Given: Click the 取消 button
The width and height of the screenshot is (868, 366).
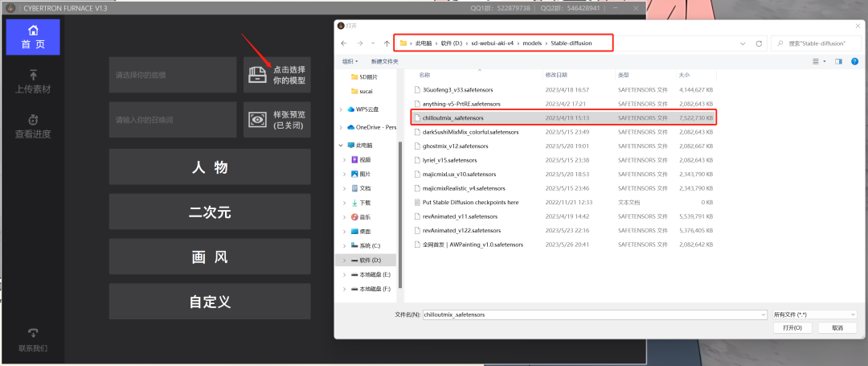Looking at the screenshot, I should pos(837,328).
